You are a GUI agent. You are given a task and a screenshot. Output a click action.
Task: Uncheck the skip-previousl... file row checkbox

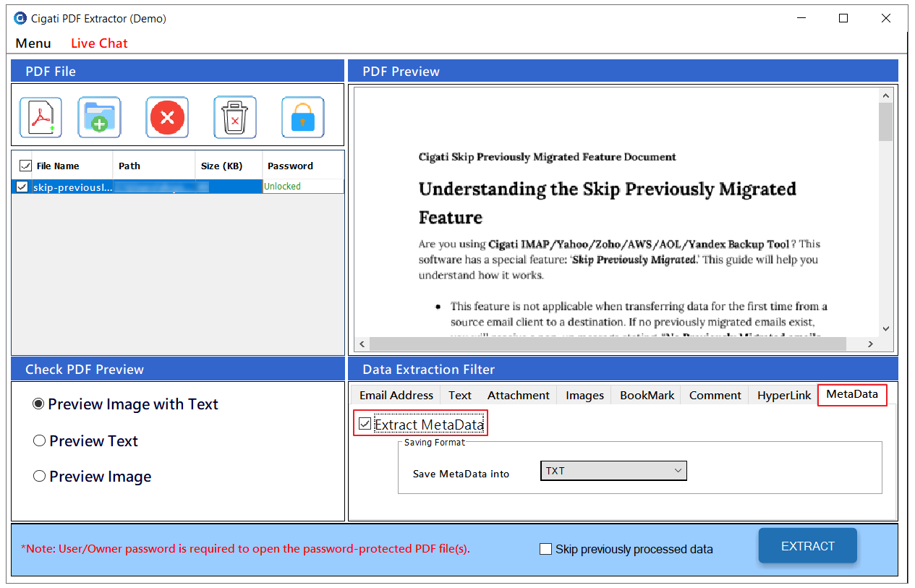[x=22, y=187]
